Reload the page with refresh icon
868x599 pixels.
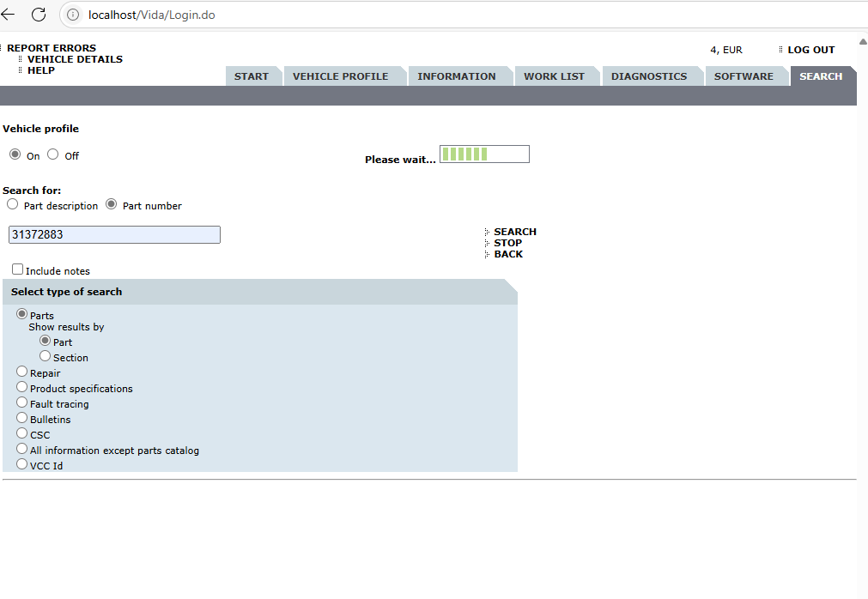pyautogui.click(x=39, y=15)
